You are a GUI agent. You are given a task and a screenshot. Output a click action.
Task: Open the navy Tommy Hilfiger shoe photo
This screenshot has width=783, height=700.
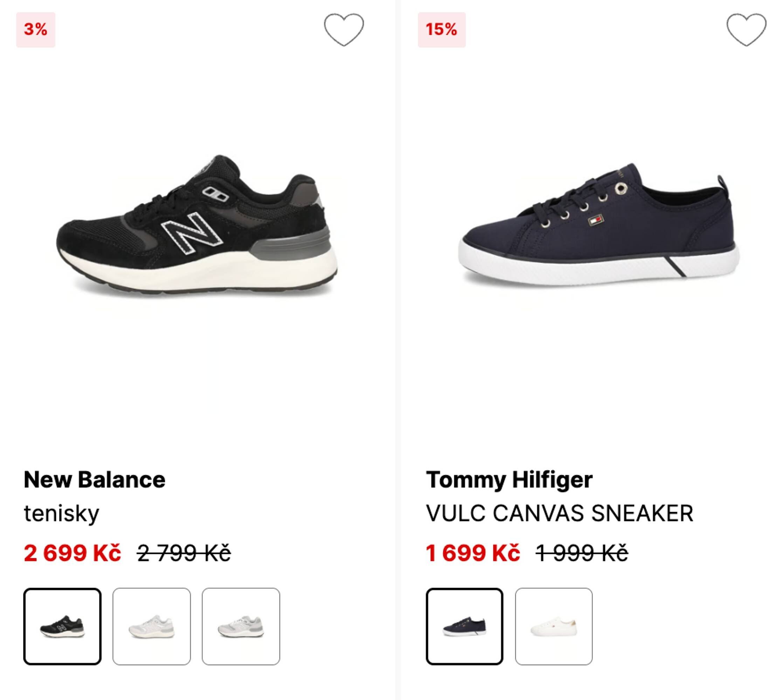598,227
